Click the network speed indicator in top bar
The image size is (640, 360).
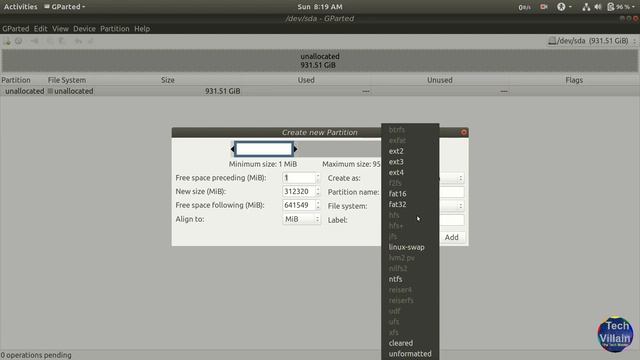pyautogui.click(x=524, y=7)
